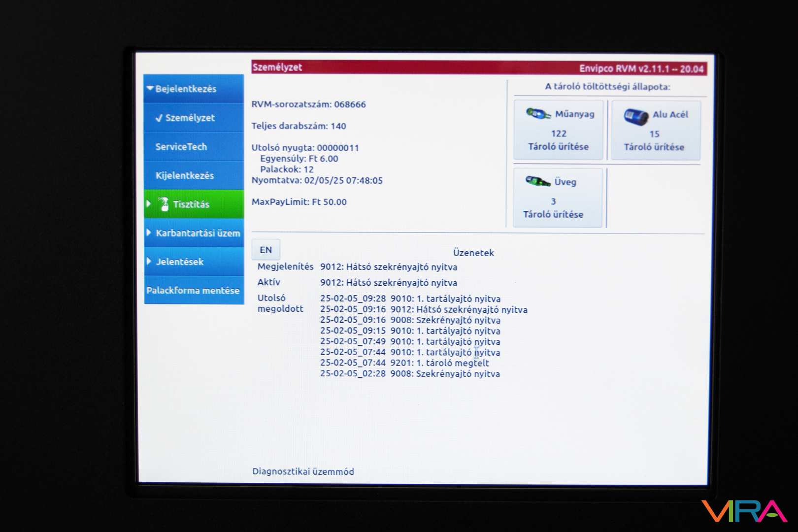Expand the Jelentések section arrow

pos(149,261)
